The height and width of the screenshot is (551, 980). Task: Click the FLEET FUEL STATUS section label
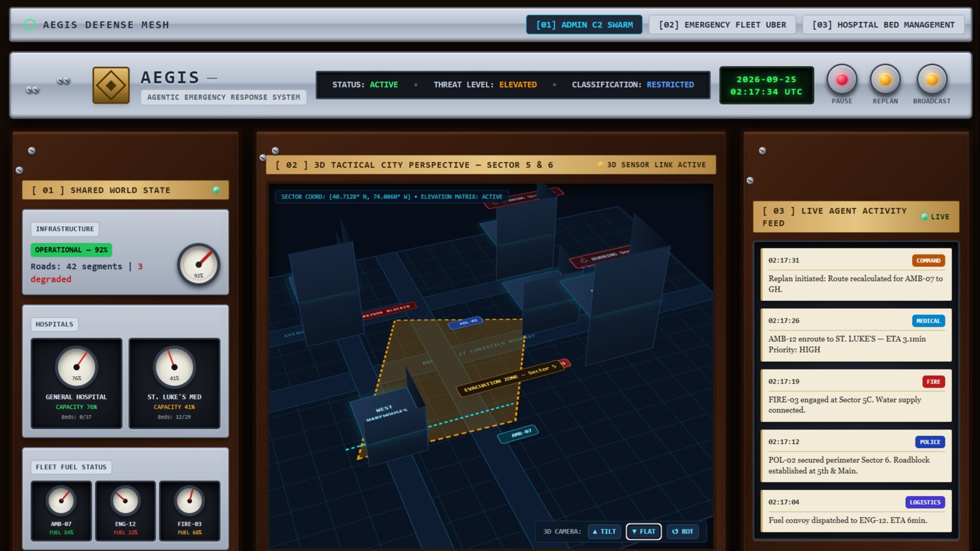point(71,467)
